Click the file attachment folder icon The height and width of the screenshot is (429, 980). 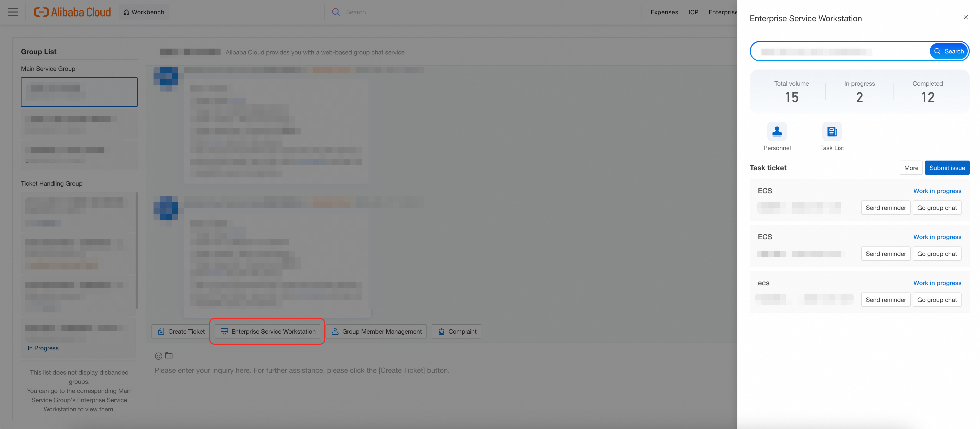[x=169, y=356]
